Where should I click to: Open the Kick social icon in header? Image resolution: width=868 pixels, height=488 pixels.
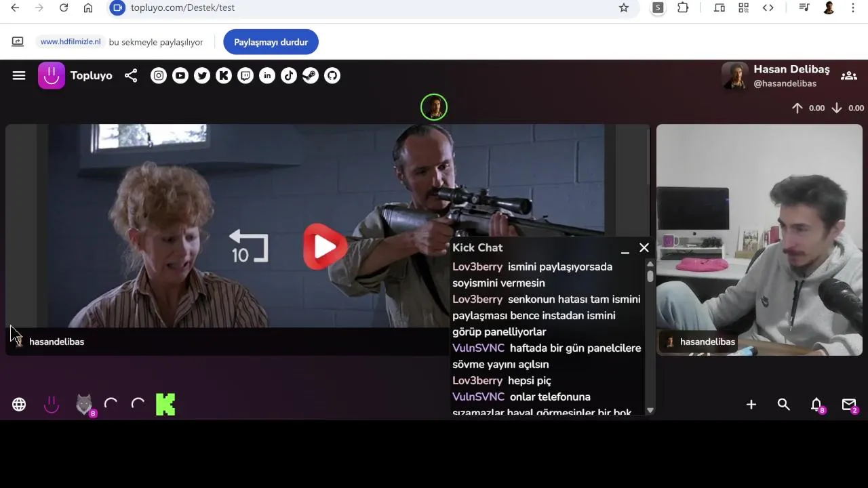click(224, 76)
